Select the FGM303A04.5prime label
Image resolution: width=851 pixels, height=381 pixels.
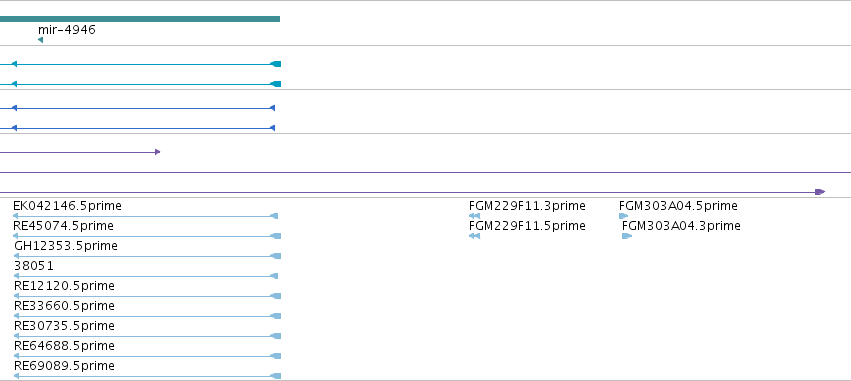678,206
